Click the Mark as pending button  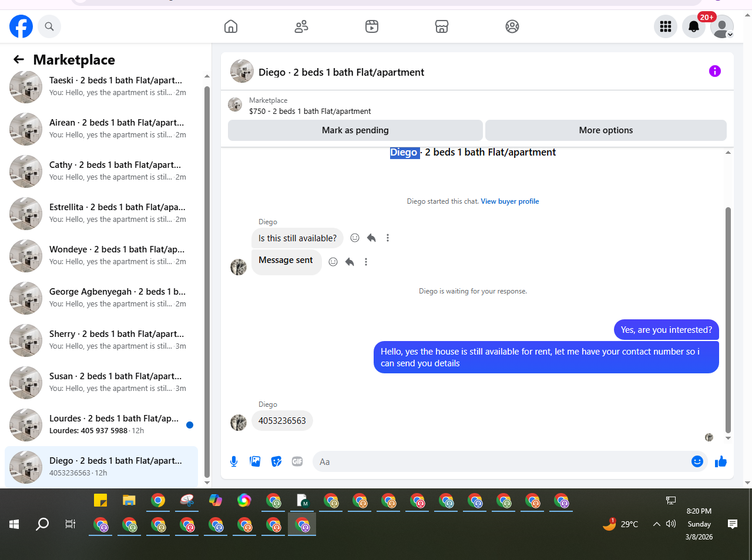point(355,130)
